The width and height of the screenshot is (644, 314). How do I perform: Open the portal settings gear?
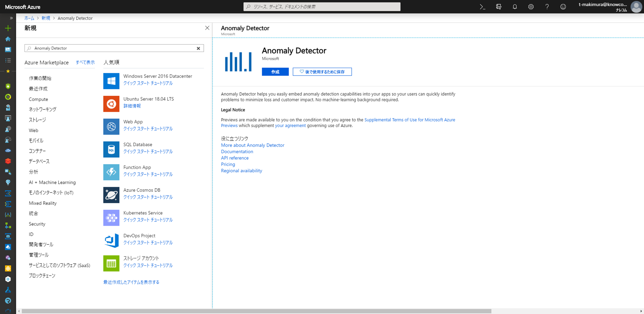[x=531, y=7]
